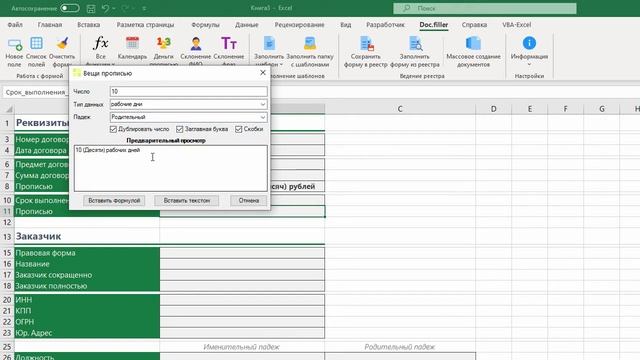Click the КПП label cell

pos(87,311)
